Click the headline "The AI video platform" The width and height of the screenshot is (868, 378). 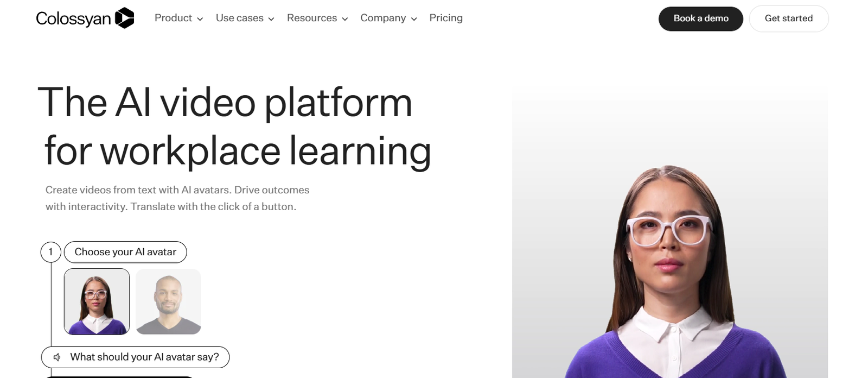click(225, 102)
